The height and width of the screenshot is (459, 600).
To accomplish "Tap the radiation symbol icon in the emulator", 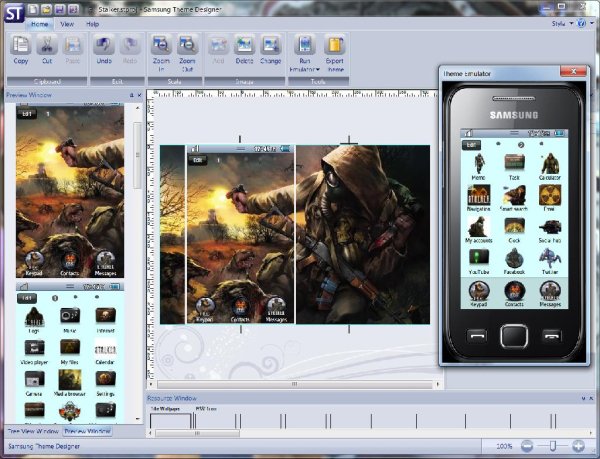I will [550, 195].
